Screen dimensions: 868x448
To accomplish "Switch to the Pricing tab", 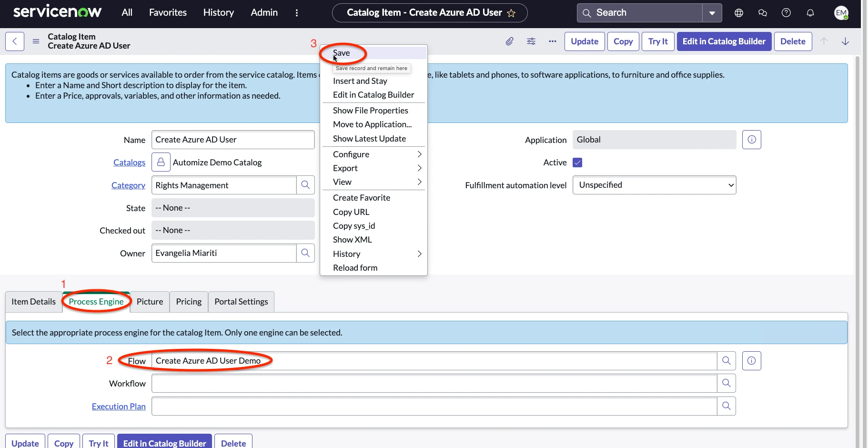I will (x=188, y=301).
